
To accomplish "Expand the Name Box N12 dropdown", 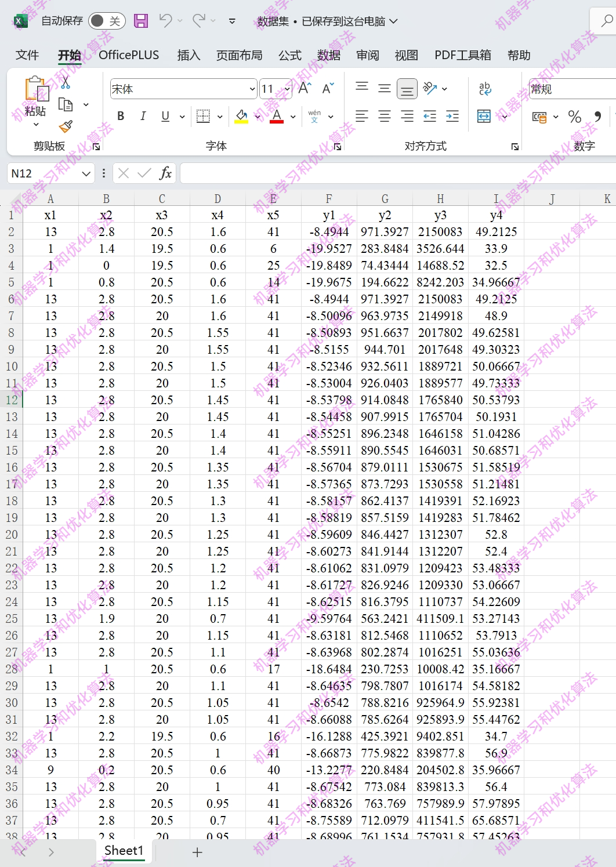I will pyautogui.click(x=86, y=173).
